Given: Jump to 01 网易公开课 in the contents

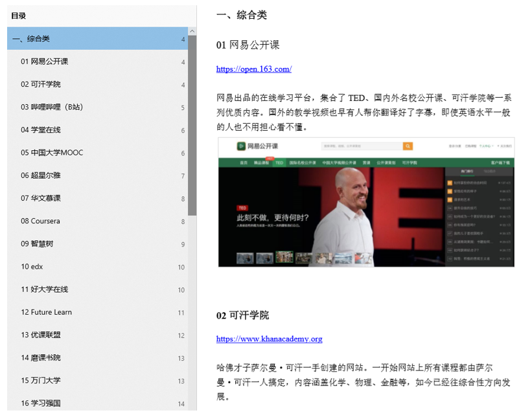Looking at the screenshot, I should click(97, 62).
